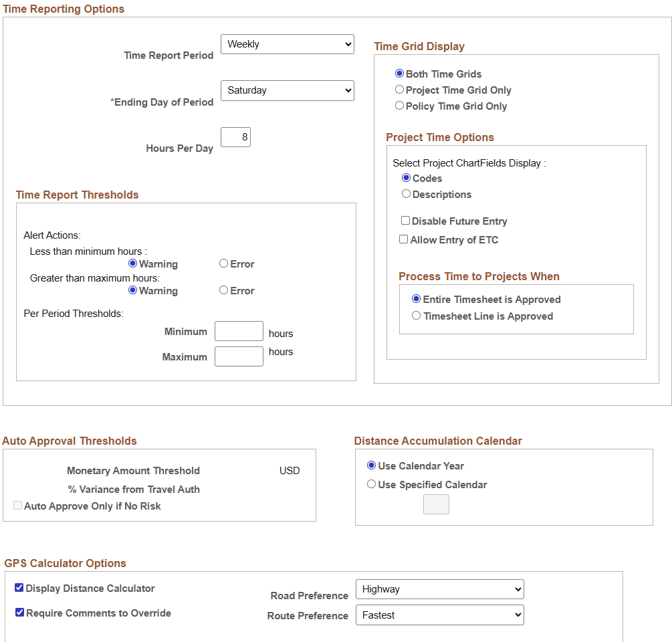672x642 pixels.
Task: Select Use Calendar Year option
Action: pos(372,465)
